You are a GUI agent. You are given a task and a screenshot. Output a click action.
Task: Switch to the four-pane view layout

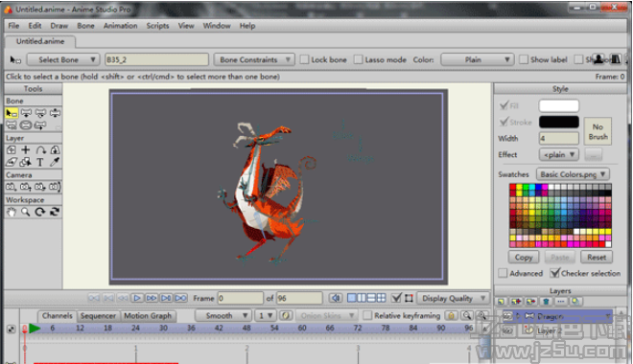[381, 298]
